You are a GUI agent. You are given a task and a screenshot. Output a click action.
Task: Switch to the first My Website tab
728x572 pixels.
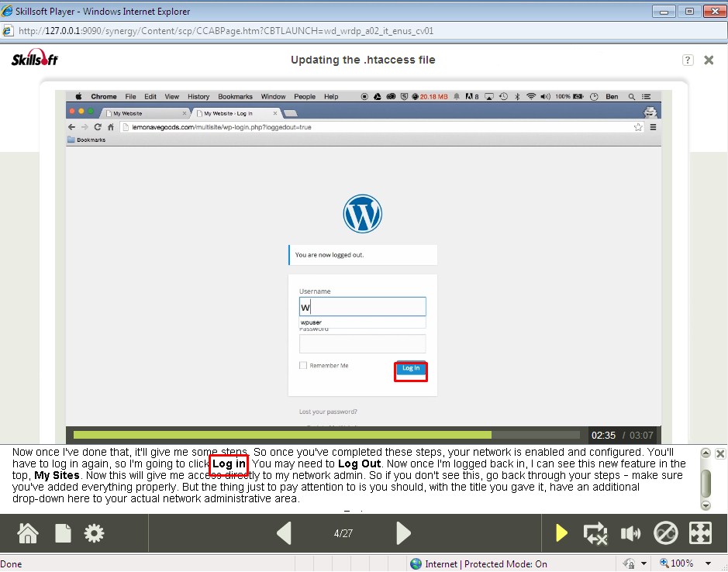coord(144,113)
